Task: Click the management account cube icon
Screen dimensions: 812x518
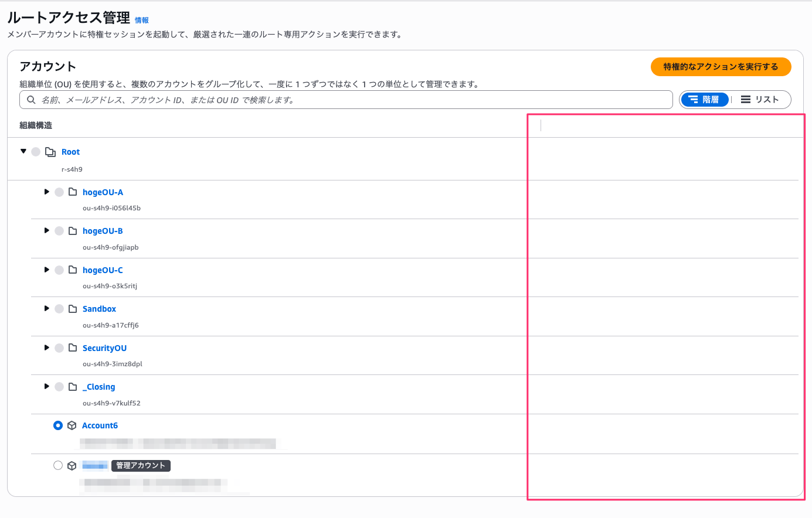Action: (x=72, y=465)
